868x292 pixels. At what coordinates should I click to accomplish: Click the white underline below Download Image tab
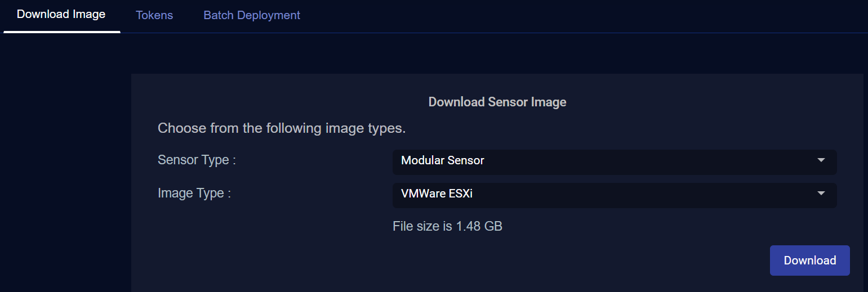[62, 32]
